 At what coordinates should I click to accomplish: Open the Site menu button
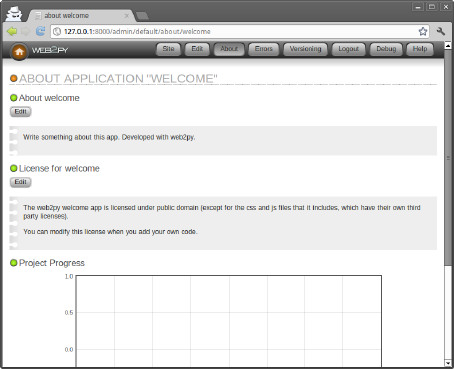click(168, 49)
